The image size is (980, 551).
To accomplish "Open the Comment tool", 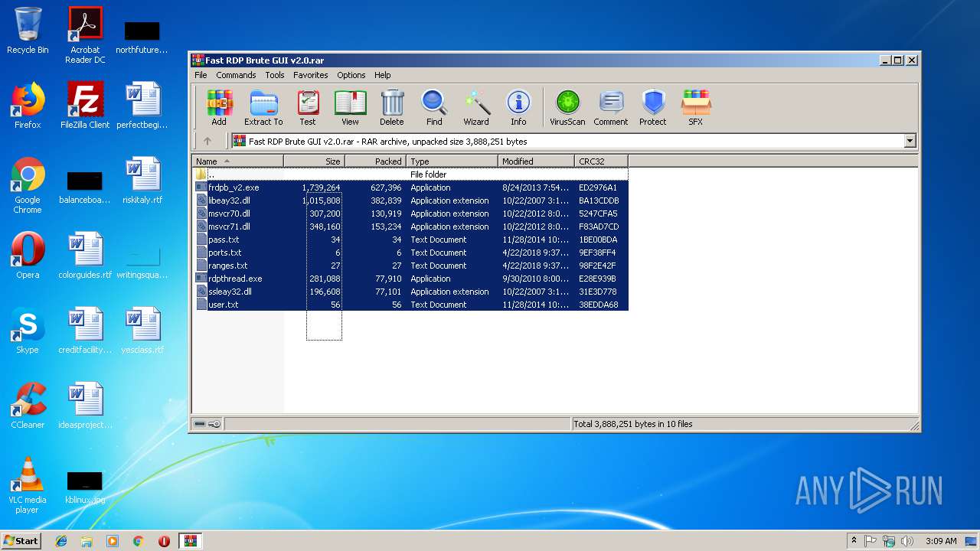I will click(x=611, y=107).
